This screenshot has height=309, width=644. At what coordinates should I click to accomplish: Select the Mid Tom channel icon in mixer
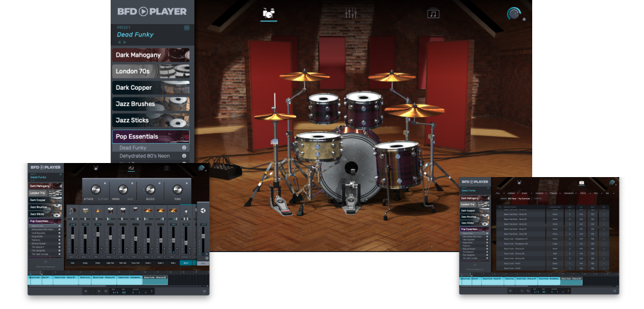[123, 210]
